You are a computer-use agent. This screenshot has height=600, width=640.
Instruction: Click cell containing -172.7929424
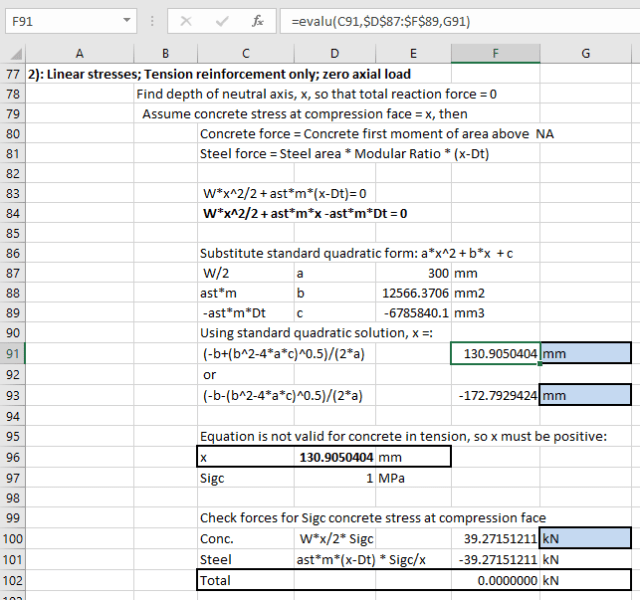[495, 395]
